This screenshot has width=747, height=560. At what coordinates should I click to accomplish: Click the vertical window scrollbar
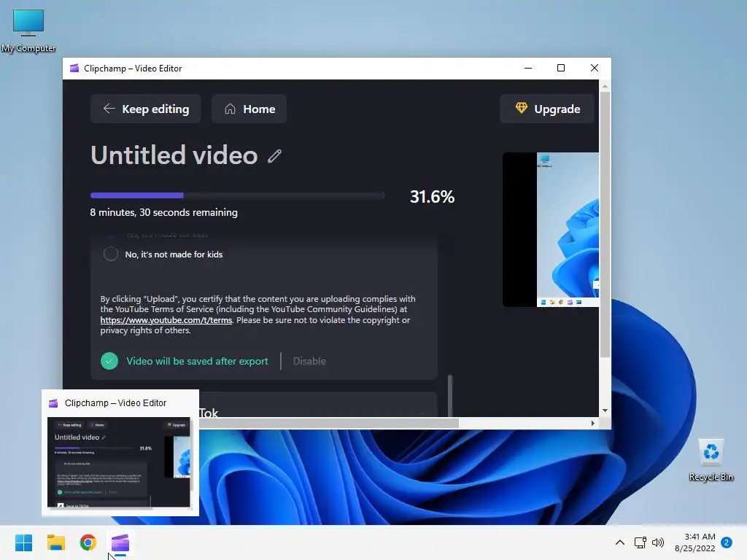(605, 224)
